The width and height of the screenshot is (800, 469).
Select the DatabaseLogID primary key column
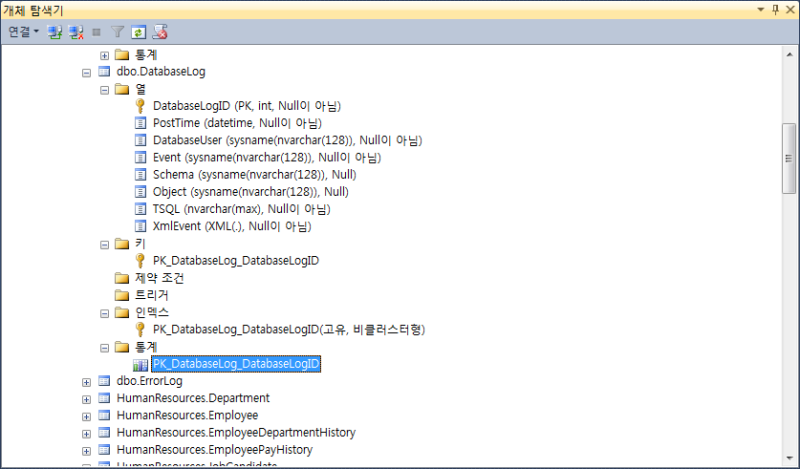point(246,106)
